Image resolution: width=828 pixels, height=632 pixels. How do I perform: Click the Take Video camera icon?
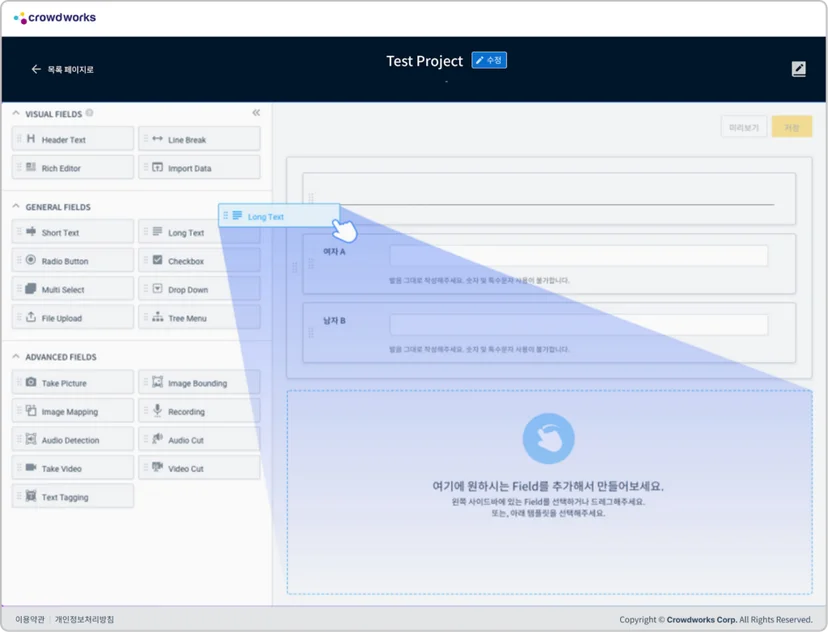click(31, 468)
